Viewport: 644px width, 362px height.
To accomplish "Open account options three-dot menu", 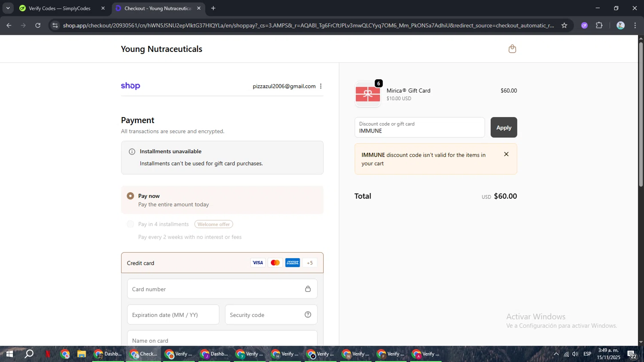I will (321, 86).
